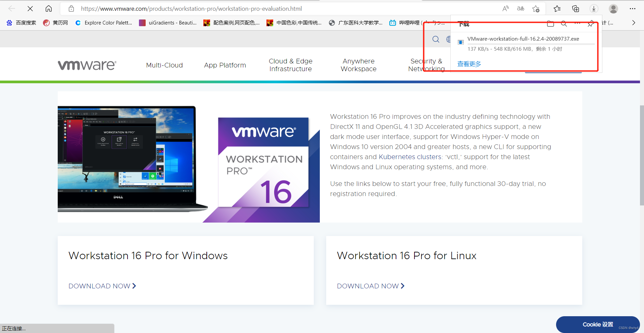
Task: Open 广东医科大学教学 bookmark
Action: [x=356, y=23]
